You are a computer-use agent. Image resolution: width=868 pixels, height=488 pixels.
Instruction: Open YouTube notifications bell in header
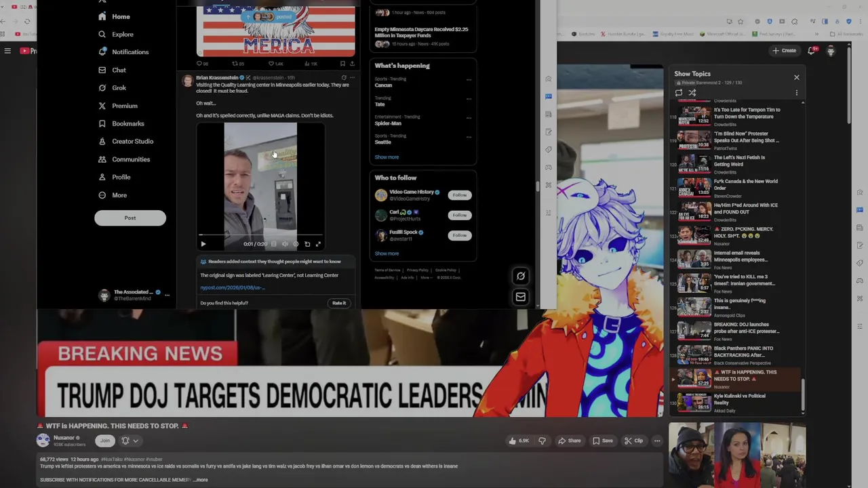[812, 50]
